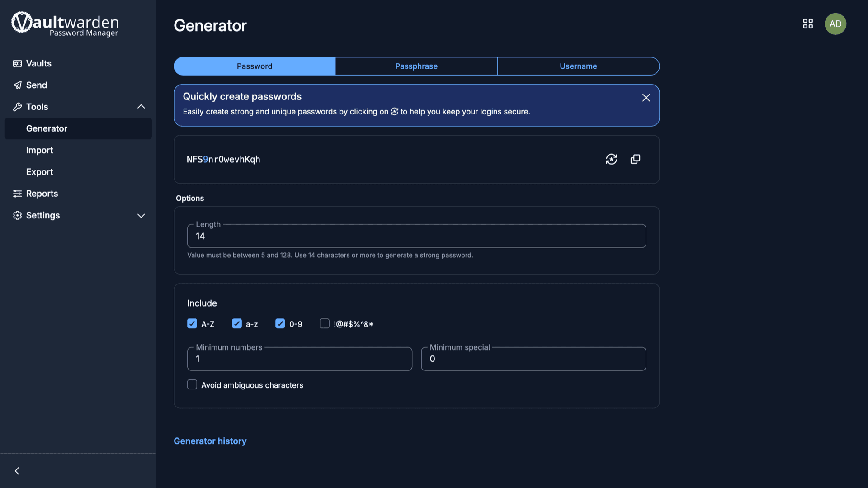Click the Settings gear icon
The image size is (868, 488).
click(17, 215)
